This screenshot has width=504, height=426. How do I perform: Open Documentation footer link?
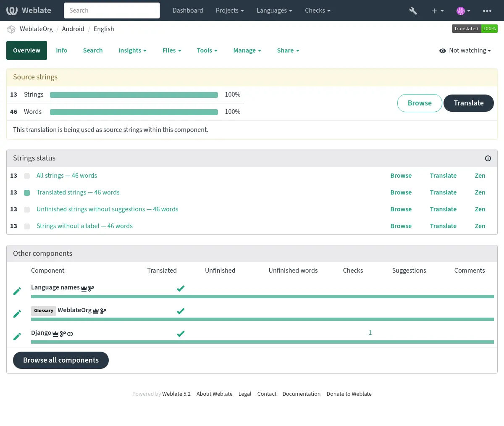click(x=301, y=394)
